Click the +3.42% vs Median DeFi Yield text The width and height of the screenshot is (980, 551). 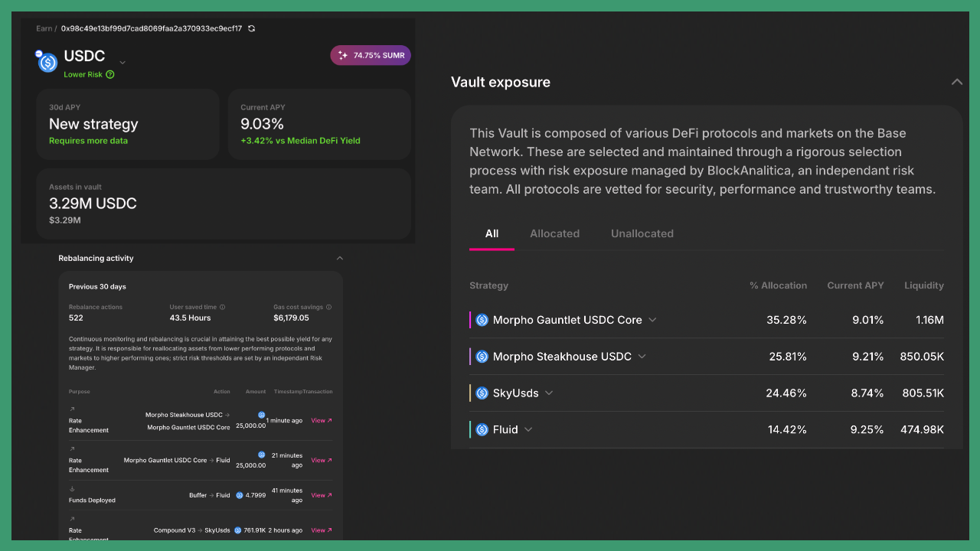pyautogui.click(x=300, y=141)
